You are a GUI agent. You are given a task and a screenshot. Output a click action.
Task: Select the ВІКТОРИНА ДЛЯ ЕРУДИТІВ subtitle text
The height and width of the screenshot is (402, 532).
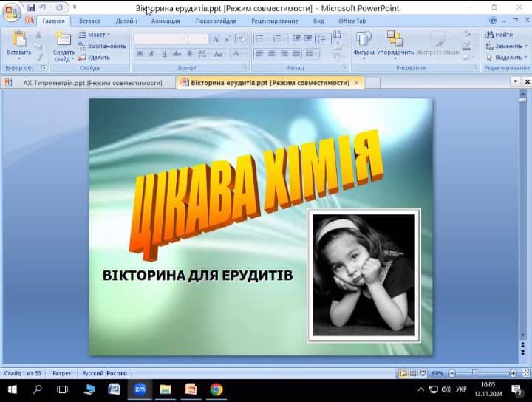coord(197,276)
